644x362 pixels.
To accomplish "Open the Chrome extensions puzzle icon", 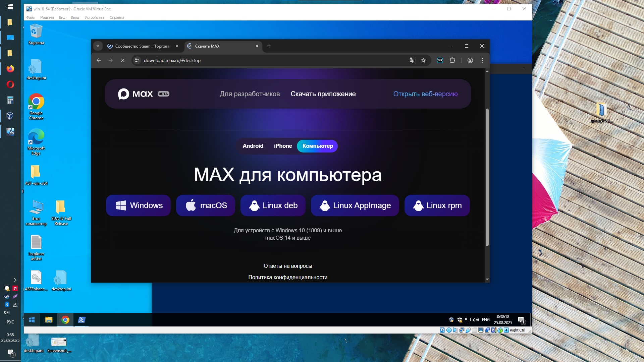I will tap(452, 60).
